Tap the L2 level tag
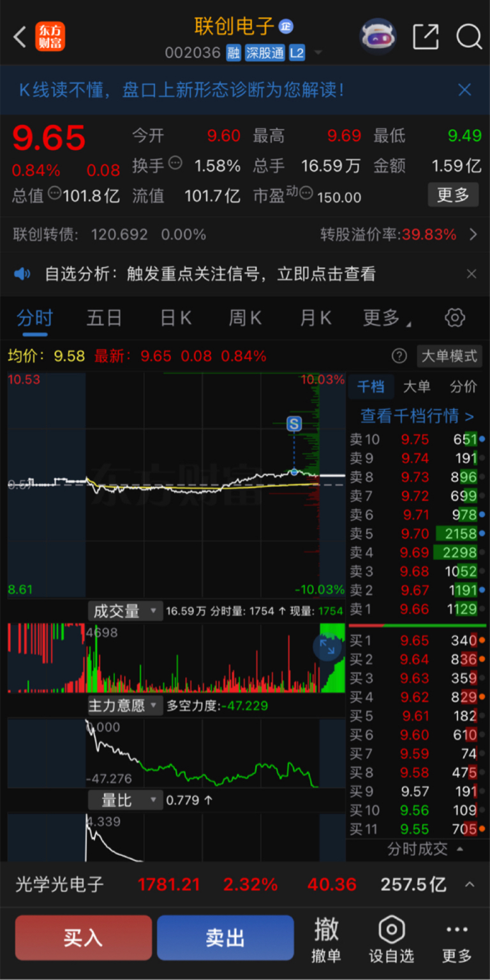Viewport: 490px width, 980px height. pos(297,53)
